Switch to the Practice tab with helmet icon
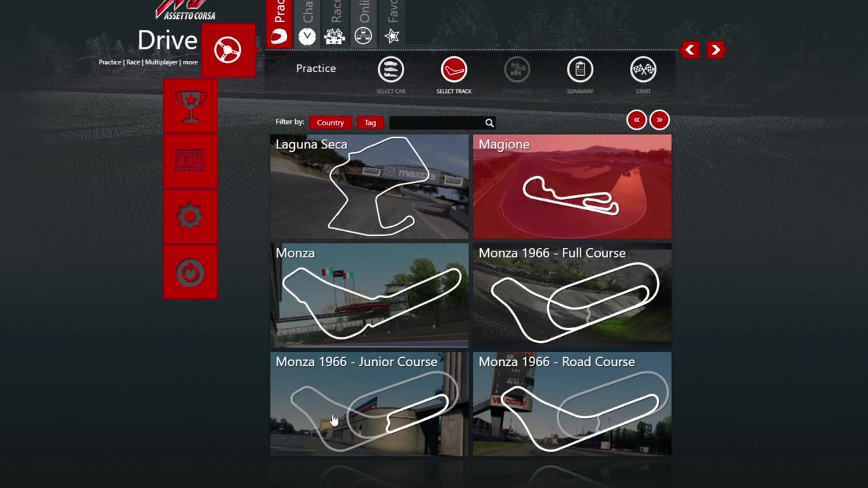Viewport: 868px width, 488px height. point(279,24)
